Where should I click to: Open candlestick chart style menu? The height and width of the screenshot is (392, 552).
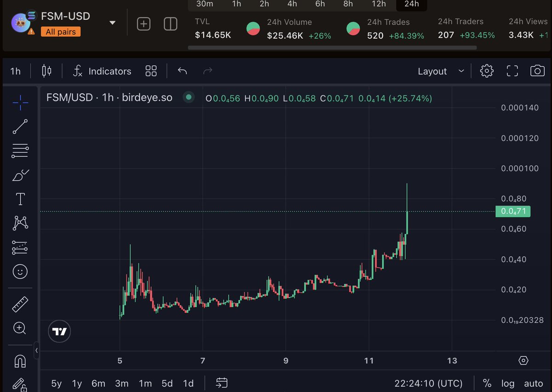tap(46, 71)
